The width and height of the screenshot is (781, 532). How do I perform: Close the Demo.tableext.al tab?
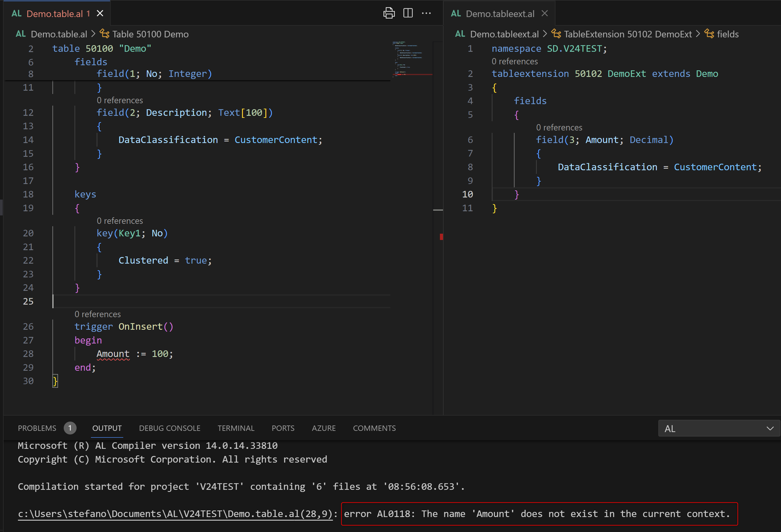544,13
